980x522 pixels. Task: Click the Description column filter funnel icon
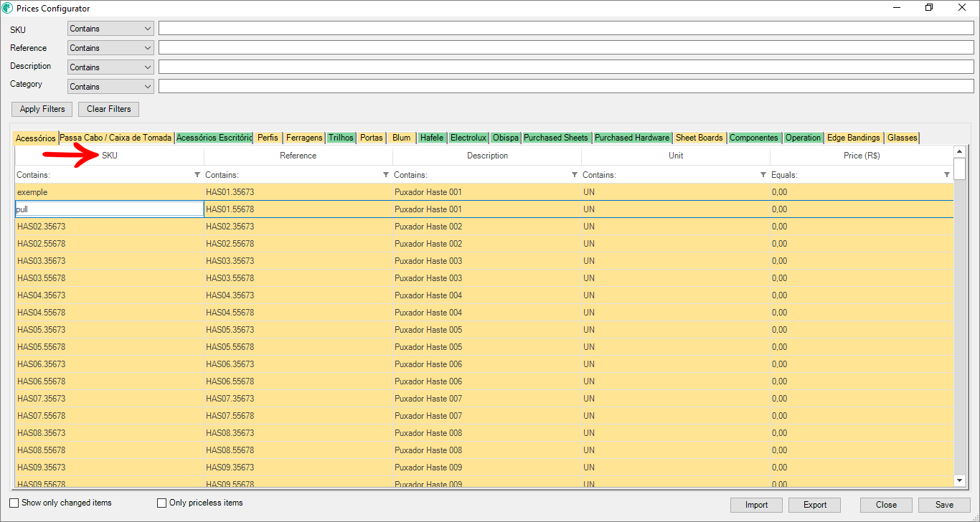(575, 175)
